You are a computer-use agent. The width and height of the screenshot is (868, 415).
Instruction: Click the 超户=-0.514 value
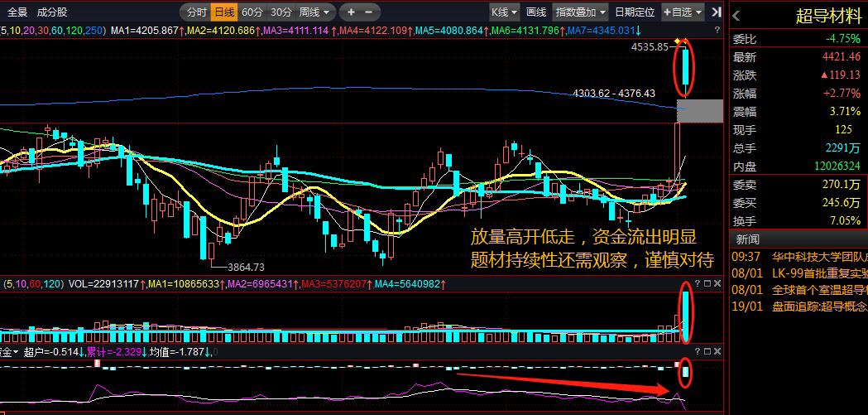coord(51,352)
